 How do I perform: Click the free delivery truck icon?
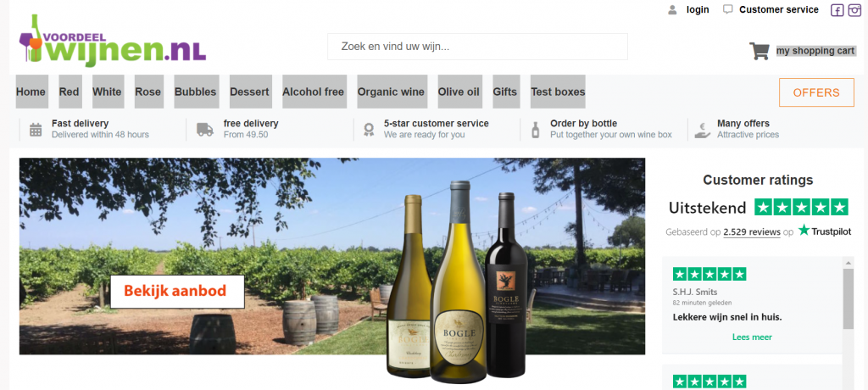point(205,130)
